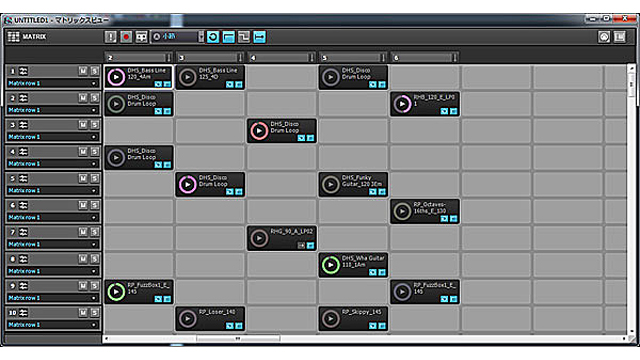Trigger column 5 header
Image resolution: width=640 pixels, height=360 pixels.
pyautogui.click(x=353, y=58)
